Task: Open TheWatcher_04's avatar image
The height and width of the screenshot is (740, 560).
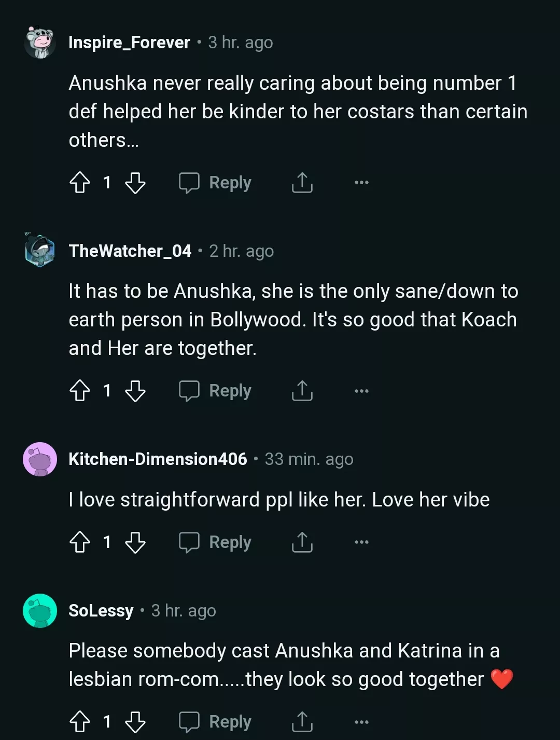Action: click(x=40, y=251)
